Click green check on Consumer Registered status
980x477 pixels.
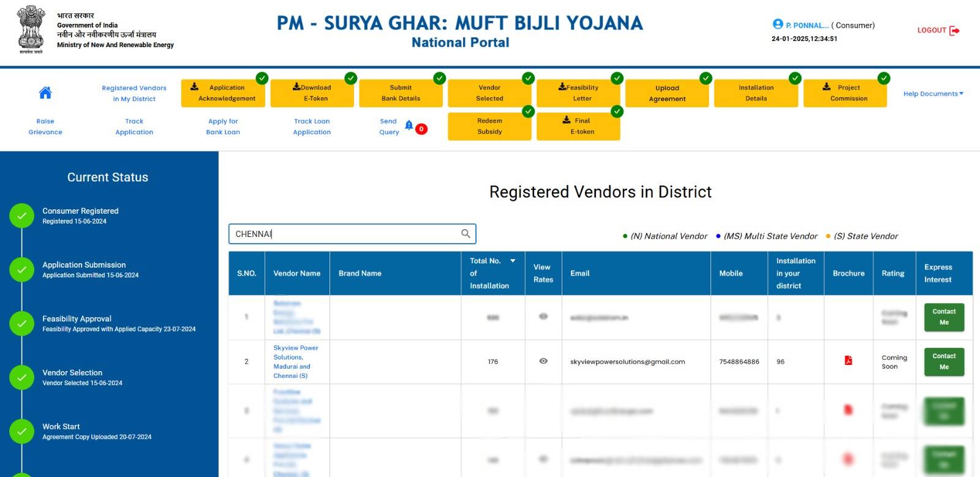(x=22, y=216)
